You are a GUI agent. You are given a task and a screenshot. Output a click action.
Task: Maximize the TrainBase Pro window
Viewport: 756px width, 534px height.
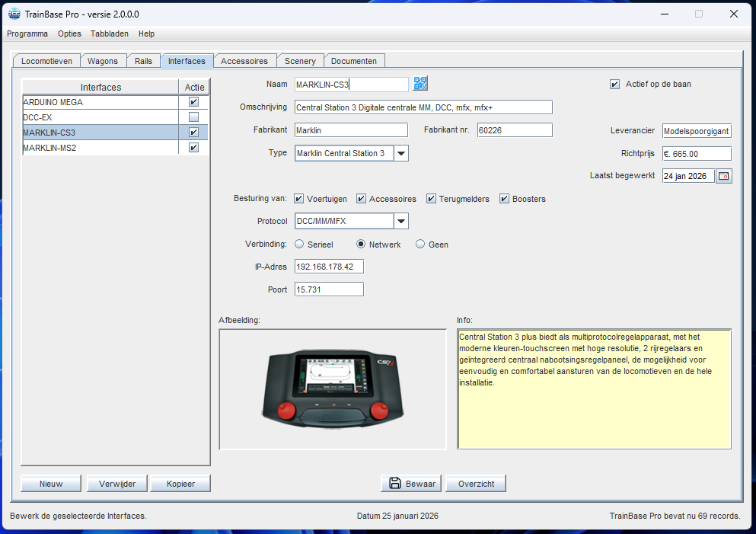[698, 14]
